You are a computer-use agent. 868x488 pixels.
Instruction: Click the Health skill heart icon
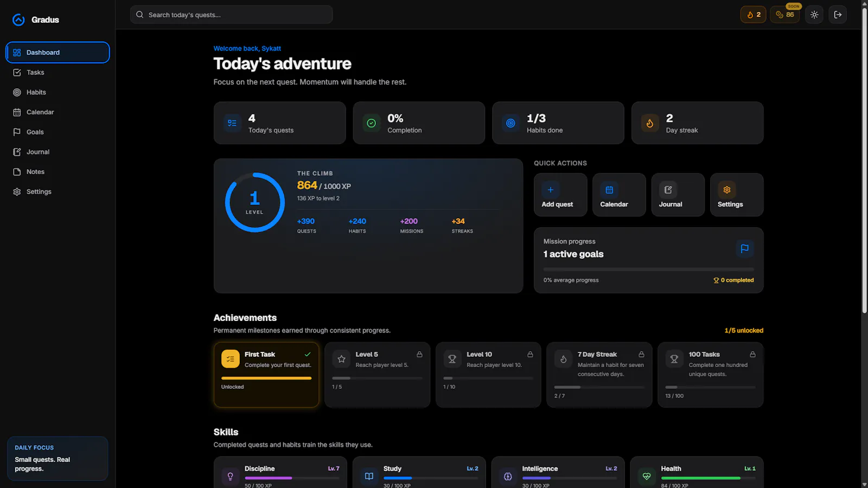click(x=647, y=476)
